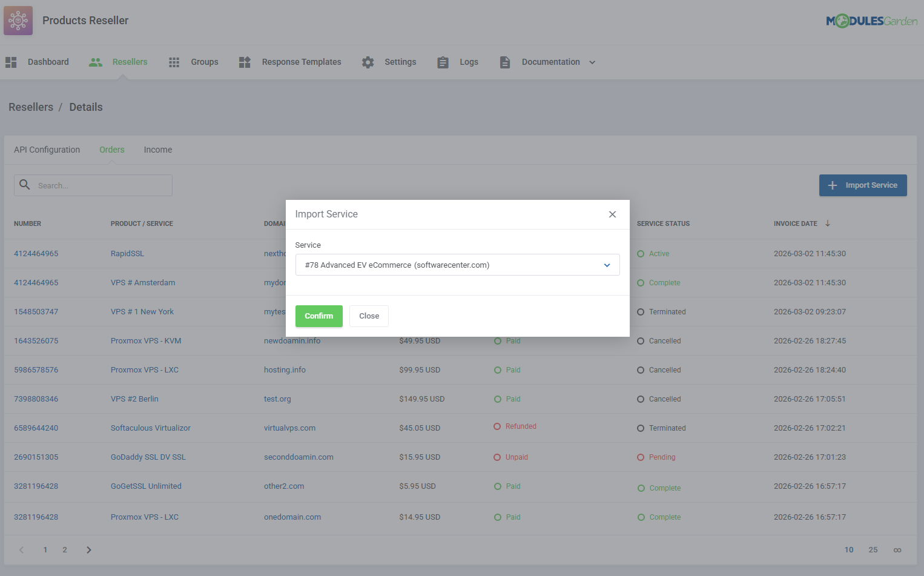The height and width of the screenshot is (576, 924).
Task: Open Response Templates via its icon
Action: pos(244,62)
